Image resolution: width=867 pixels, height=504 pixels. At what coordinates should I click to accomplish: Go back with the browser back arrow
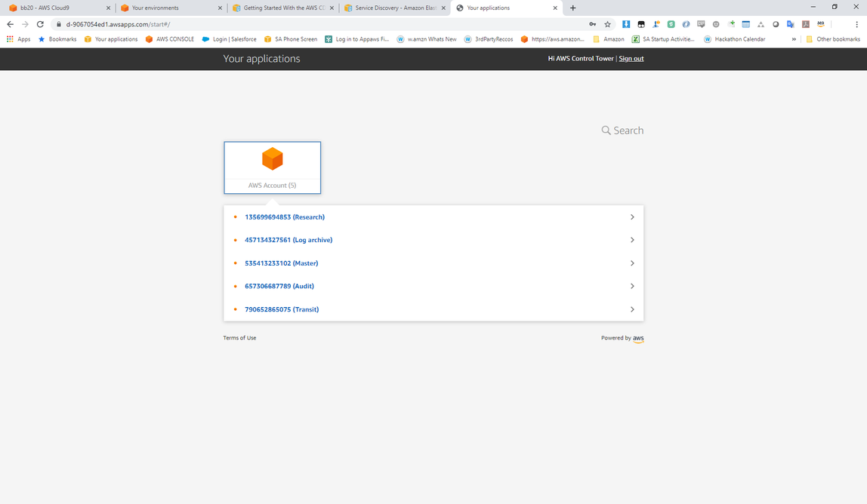click(x=10, y=24)
